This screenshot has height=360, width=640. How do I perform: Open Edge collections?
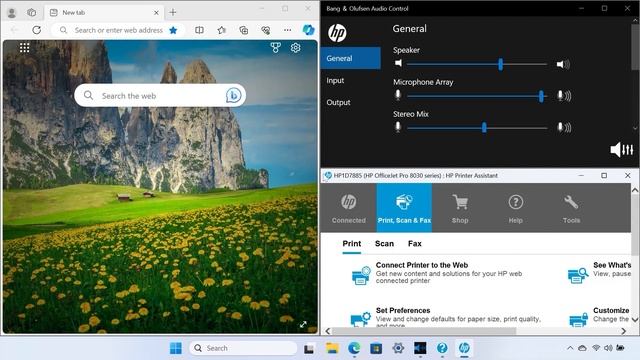[x=244, y=30]
